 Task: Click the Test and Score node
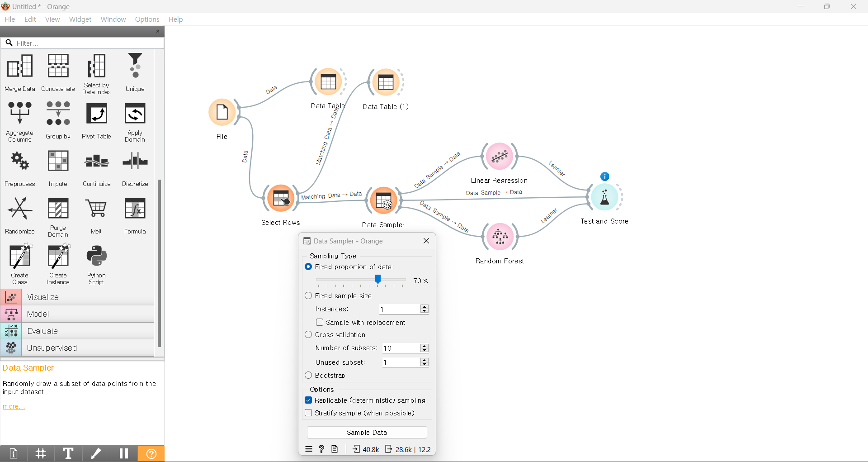pyautogui.click(x=604, y=197)
